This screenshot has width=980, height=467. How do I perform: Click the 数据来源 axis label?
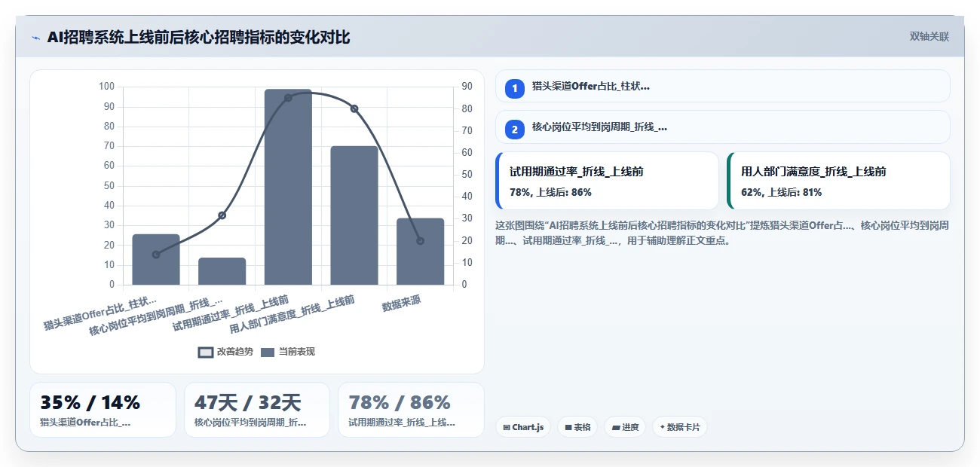[401, 304]
